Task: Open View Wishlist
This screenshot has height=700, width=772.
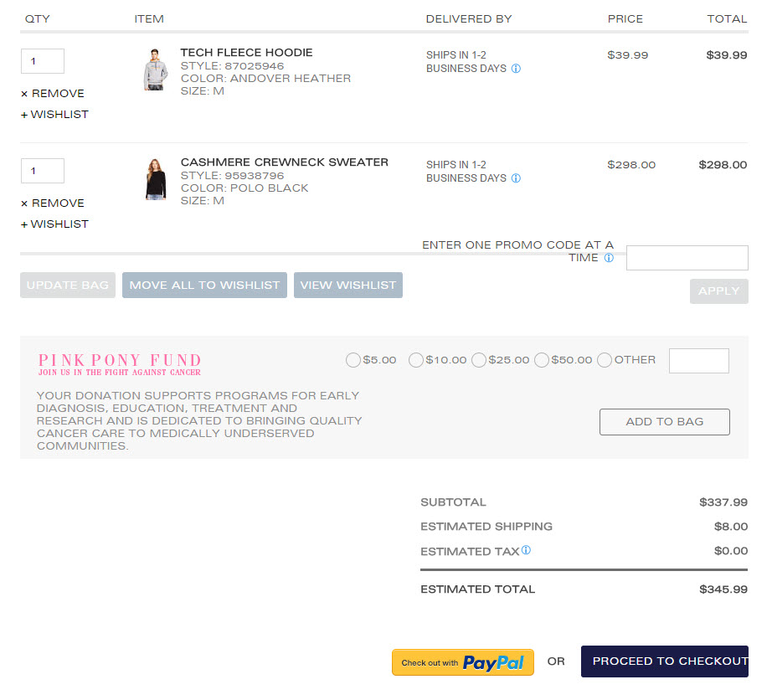Action: pyautogui.click(x=348, y=285)
